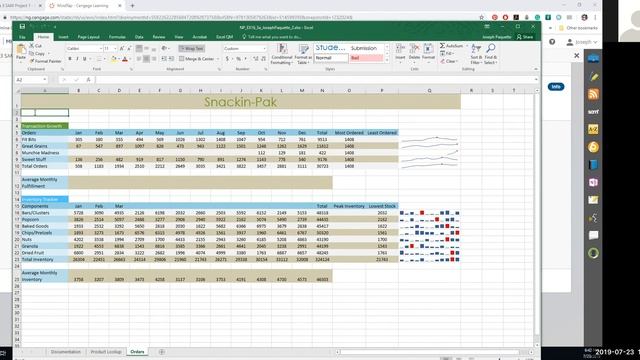The image size is (640, 360).
Task: Click the Share button
Action: click(525, 37)
